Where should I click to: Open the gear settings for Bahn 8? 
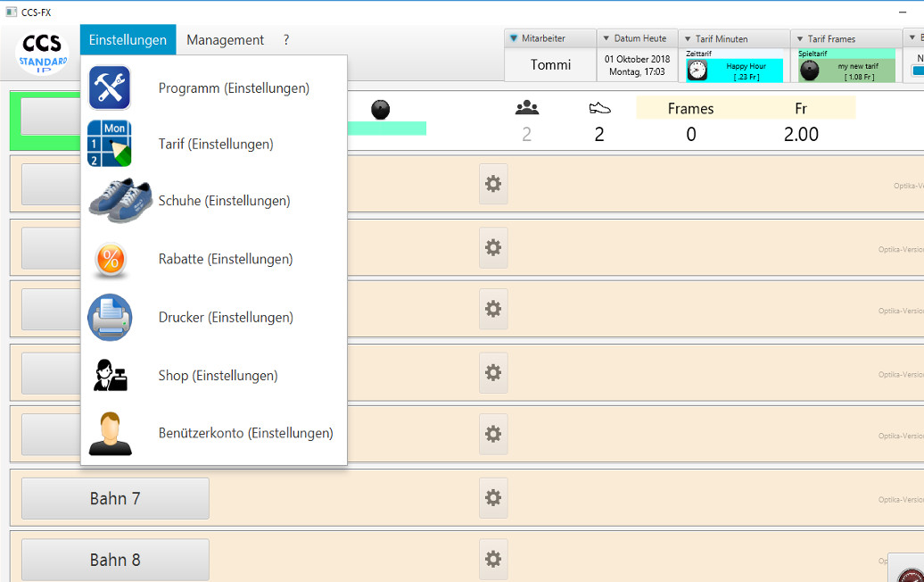point(493,560)
